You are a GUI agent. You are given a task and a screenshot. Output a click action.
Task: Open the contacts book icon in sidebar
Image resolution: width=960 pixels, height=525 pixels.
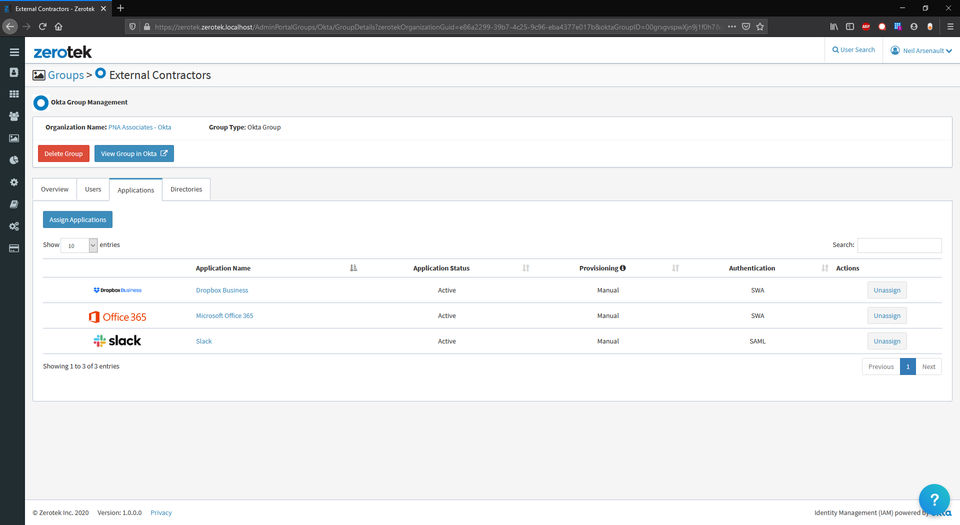(14, 72)
